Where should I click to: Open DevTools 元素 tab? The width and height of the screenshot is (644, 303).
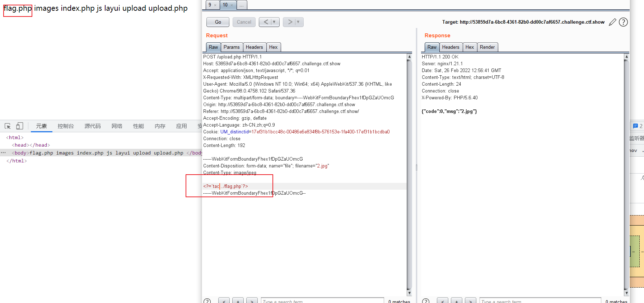[41, 126]
